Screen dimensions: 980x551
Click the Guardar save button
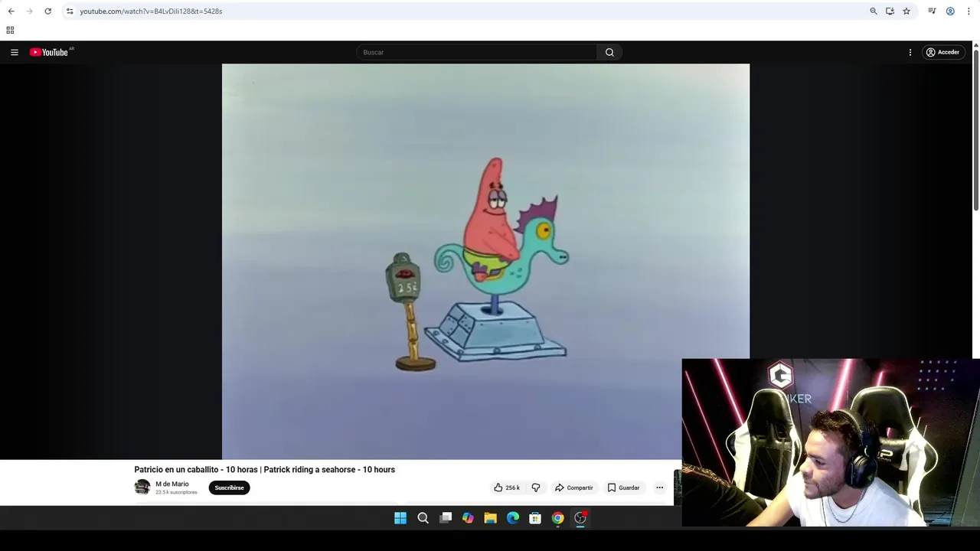click(624, 487)
